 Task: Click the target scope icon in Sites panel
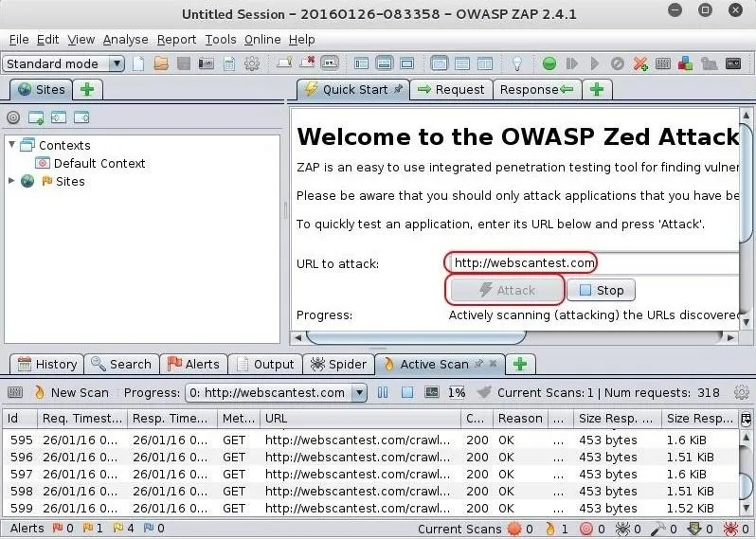(13, 117)
